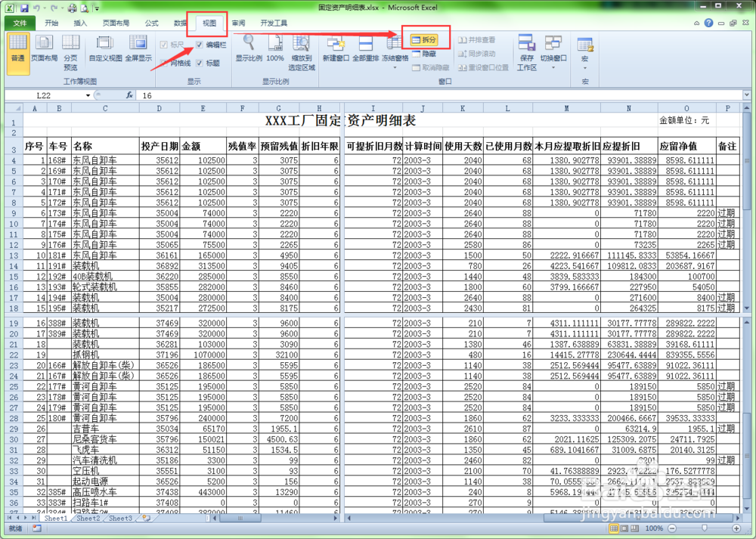Click the blue Help question mark icon
The width and height of the screenshot is (756, 539).
708,23
